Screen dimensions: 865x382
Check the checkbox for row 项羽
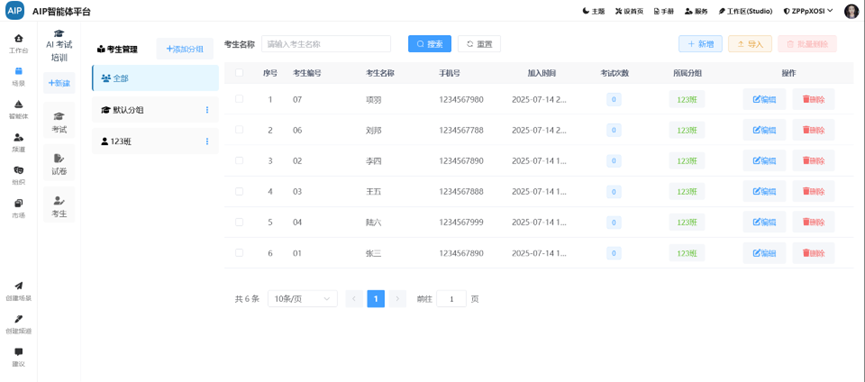[x=239, y=99]
